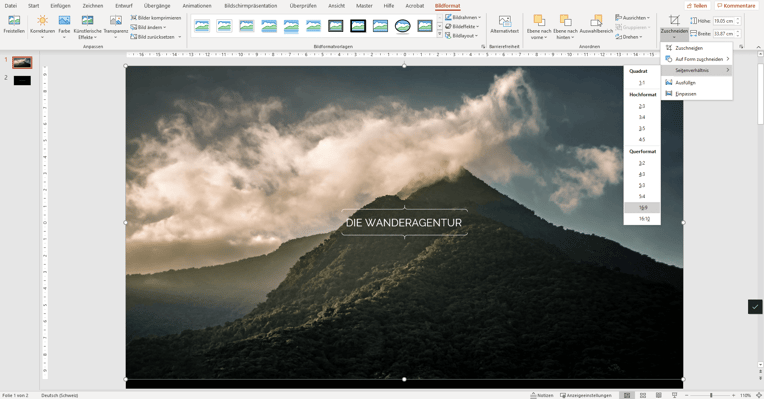Choose the 4:3 landscape aspect ratio

pyautogui.click(x=642, y=174)
